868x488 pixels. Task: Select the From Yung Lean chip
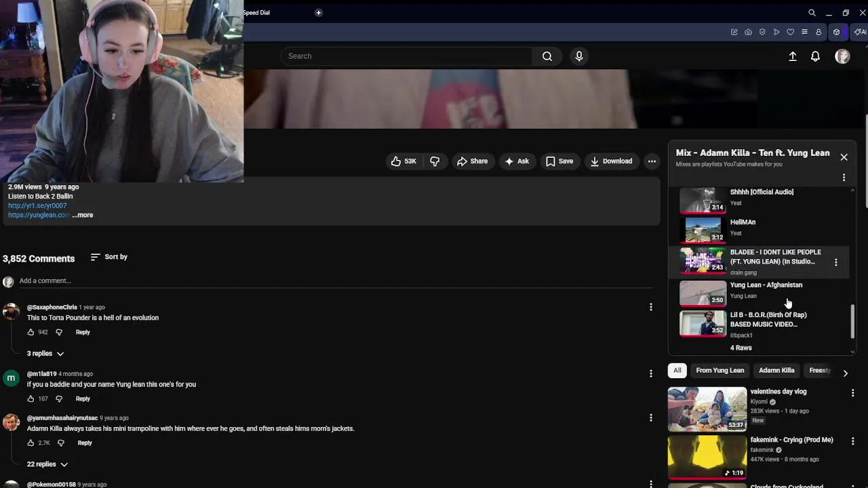[x=719, y=371]
